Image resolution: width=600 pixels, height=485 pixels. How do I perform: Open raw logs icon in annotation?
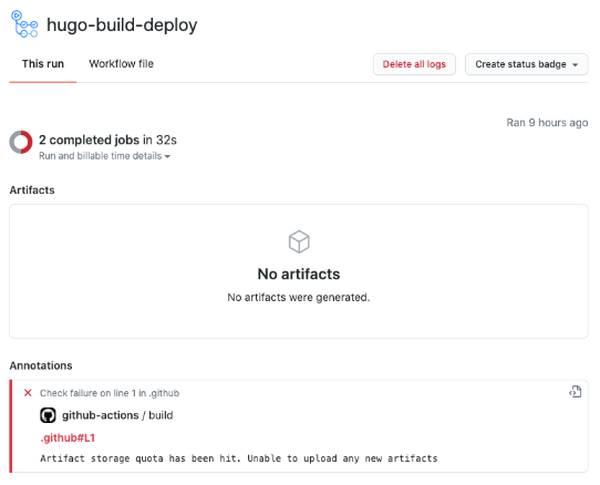pyautogui.click(x=574, y=393)
